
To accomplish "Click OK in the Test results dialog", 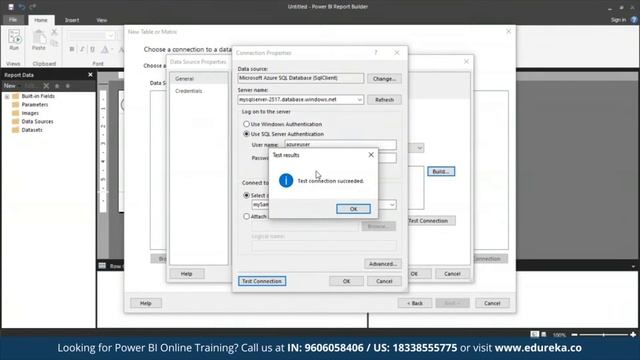I will 353,209.
